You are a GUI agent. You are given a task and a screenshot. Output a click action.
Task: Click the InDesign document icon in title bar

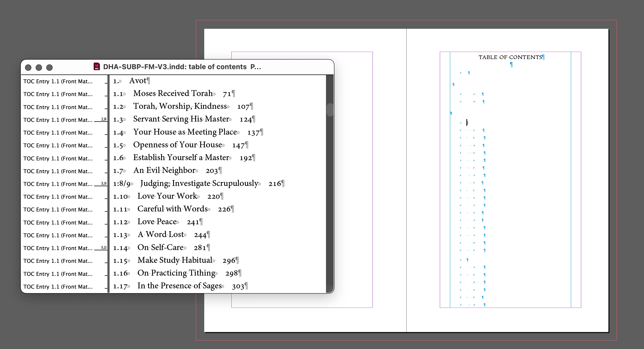[x=97, y=67]
